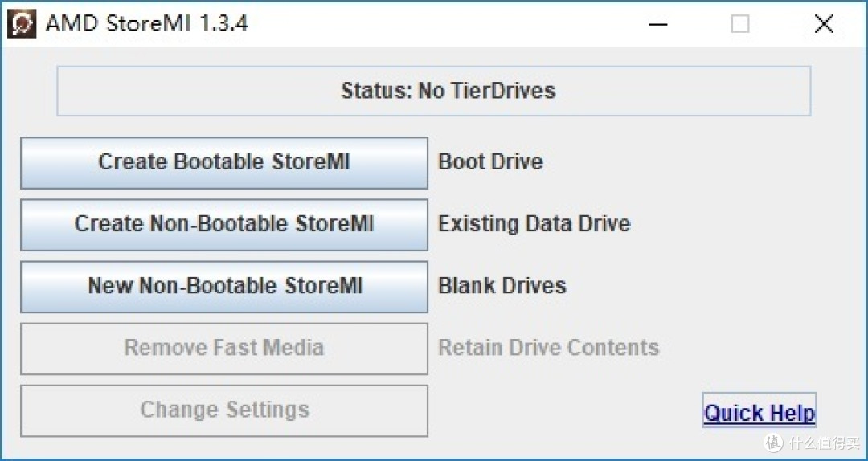Click New Non-Bootable StoreMI button

pyautogui.click(x=224, y=287)
